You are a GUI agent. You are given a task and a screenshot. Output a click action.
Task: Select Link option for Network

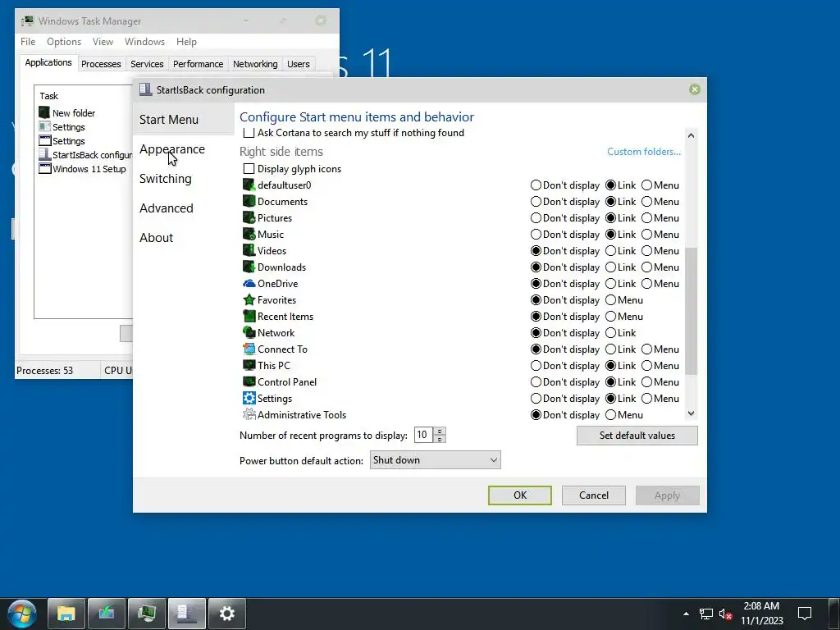click(610, 333)
